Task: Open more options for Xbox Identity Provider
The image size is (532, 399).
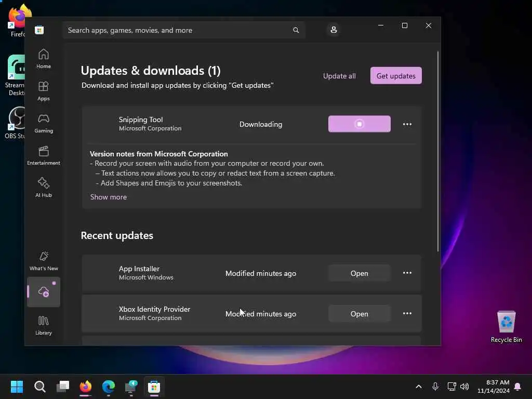Action: point(407,313)
